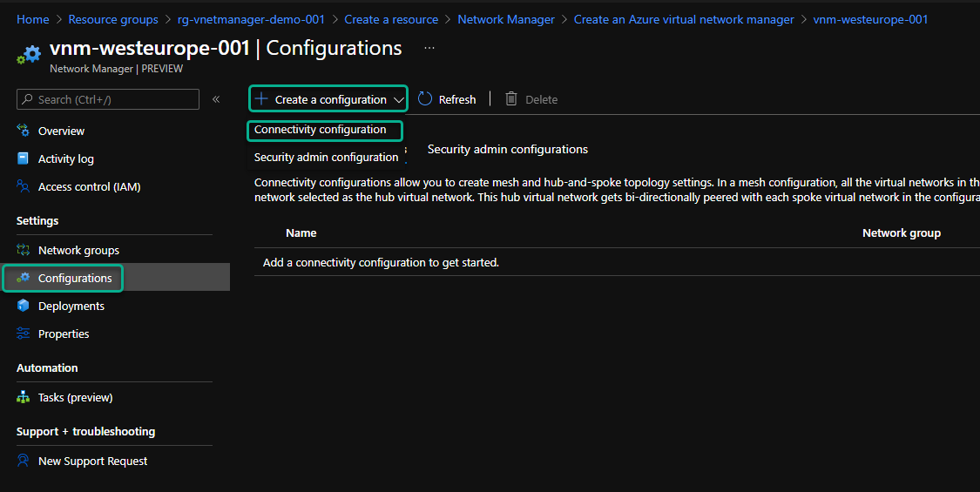This screenshot has width=980, height=492.
Task: Open Resource groups breadcrumb link
Action: click(x=113, y=19)
